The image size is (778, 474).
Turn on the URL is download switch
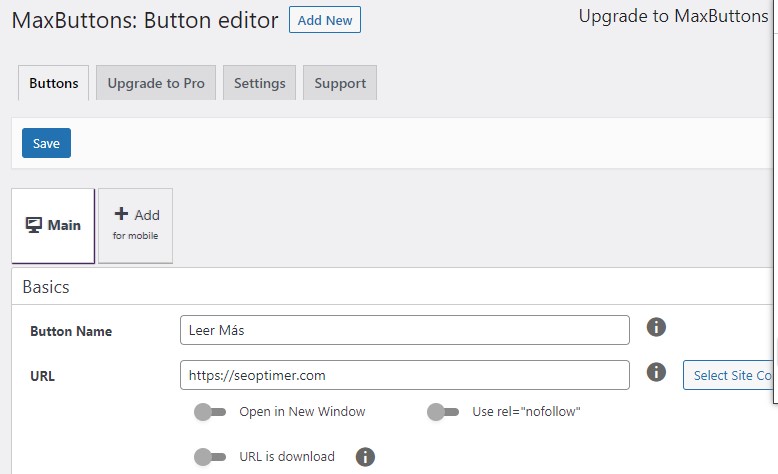click(210, 457)
